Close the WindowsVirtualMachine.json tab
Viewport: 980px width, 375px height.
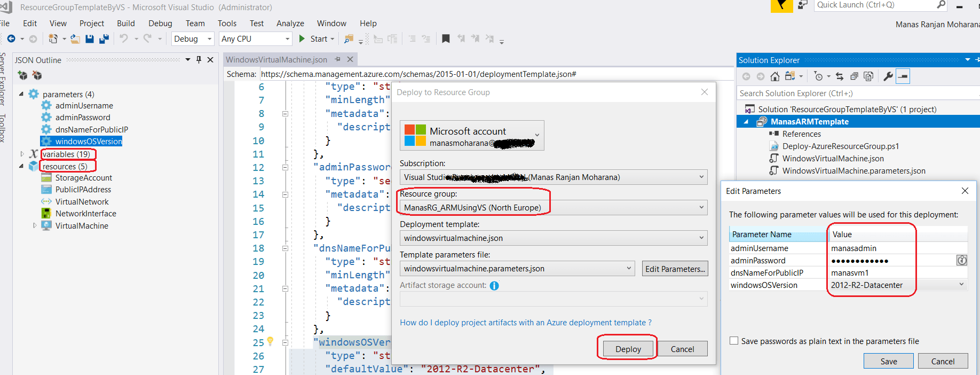click(350, 59)
